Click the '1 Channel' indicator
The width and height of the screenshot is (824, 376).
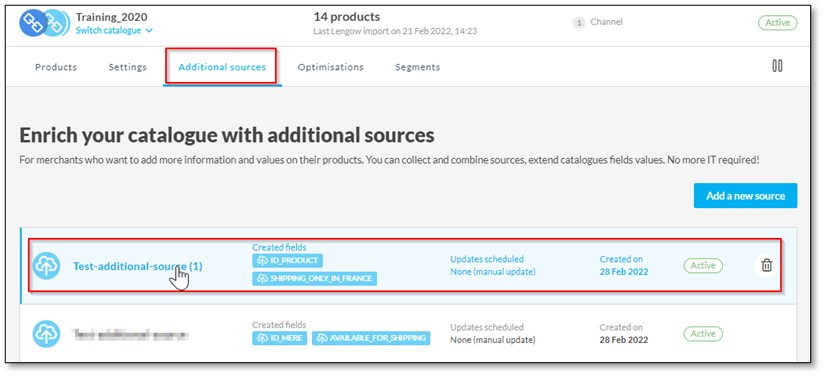(598, 22)
